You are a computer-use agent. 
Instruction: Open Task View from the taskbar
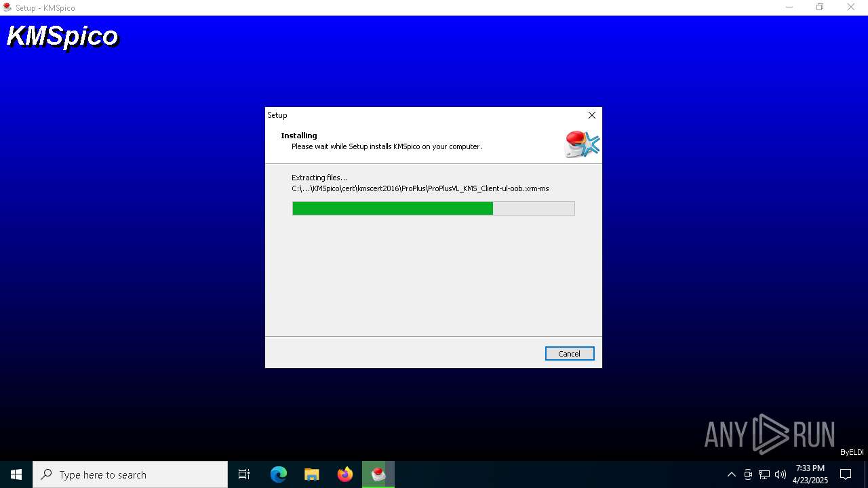pos(244,474)
